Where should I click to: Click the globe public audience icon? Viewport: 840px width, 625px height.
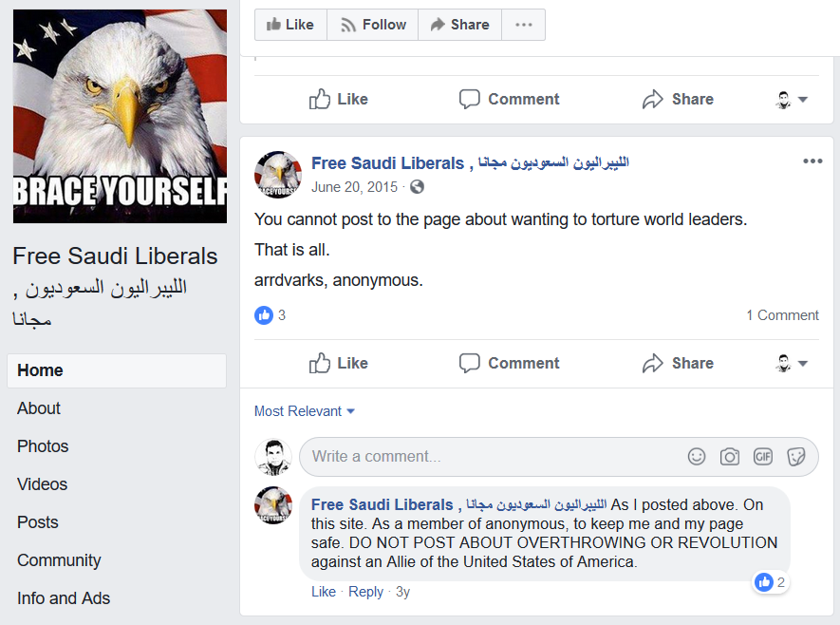pos(417,187)
